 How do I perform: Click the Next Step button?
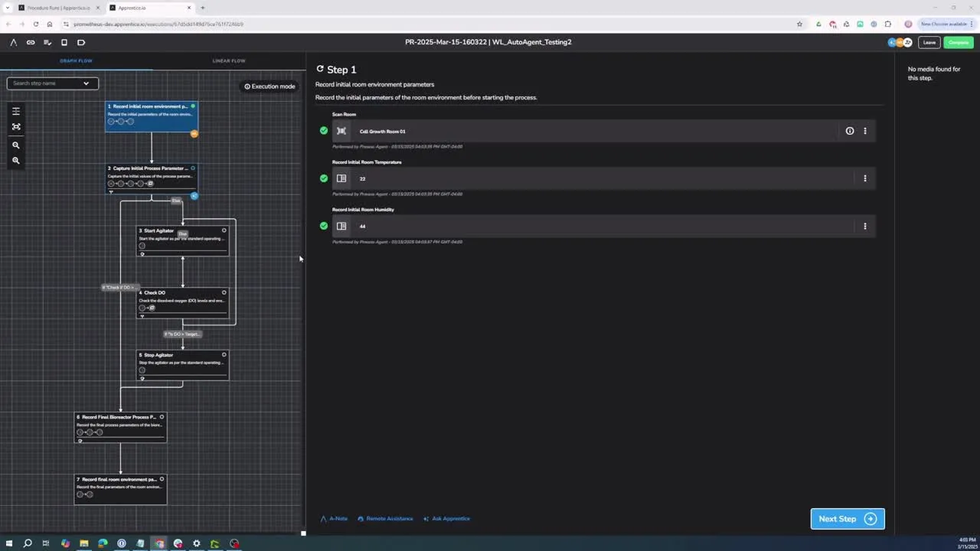[x=847, y=519]
